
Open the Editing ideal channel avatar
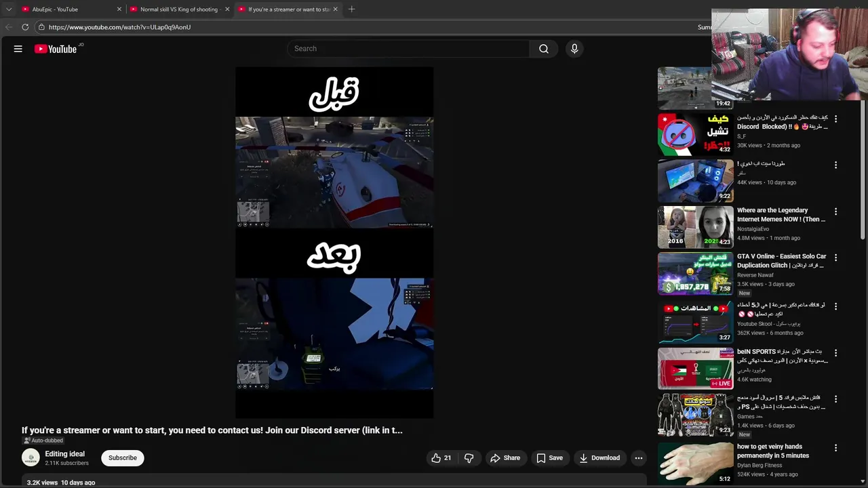tap(31, 458)
